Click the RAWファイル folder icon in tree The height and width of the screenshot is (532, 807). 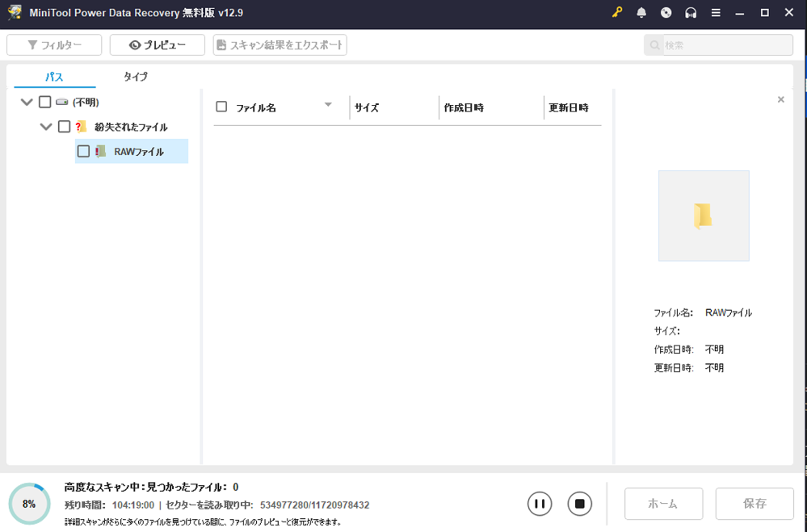point(100,151)
